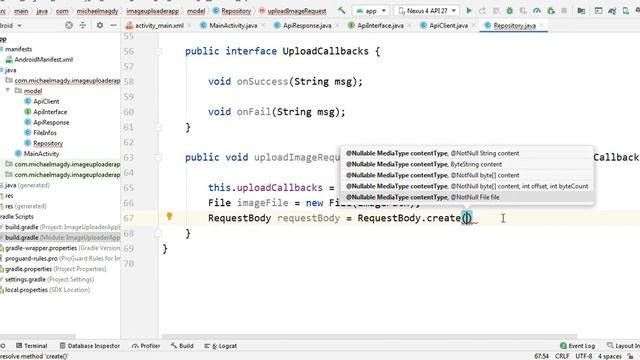Open the Logcat tool window
The height and width of the screenshot is (360, 640).
[x=220, y=346]
